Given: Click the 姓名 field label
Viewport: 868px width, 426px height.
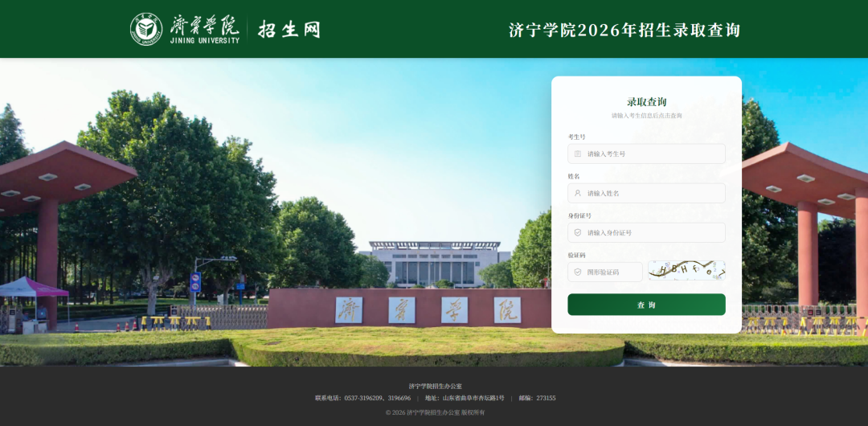Looking at the screenshot, I should [574, 176].
